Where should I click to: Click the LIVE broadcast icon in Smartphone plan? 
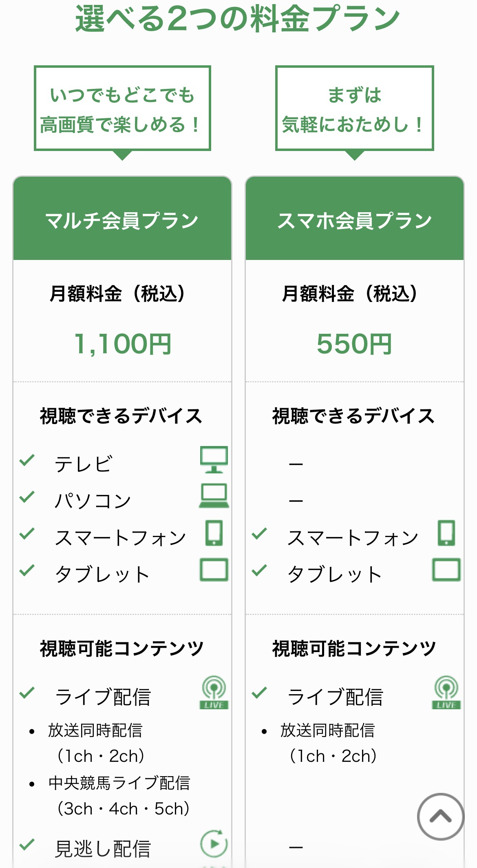(x=446, y=693)
